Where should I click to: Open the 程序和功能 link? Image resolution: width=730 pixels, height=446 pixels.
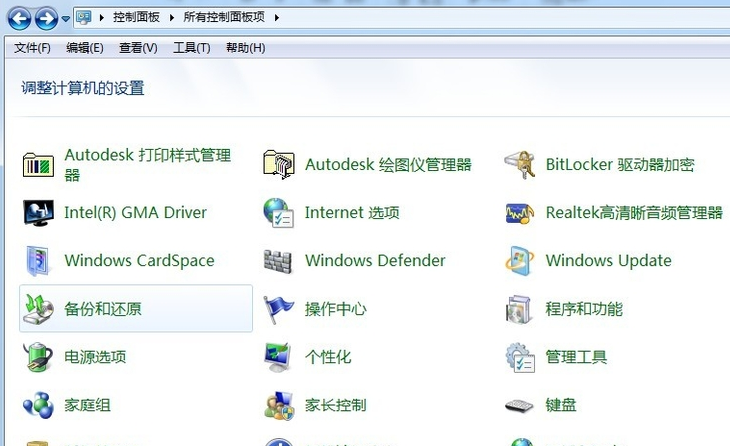coord(584,309)
